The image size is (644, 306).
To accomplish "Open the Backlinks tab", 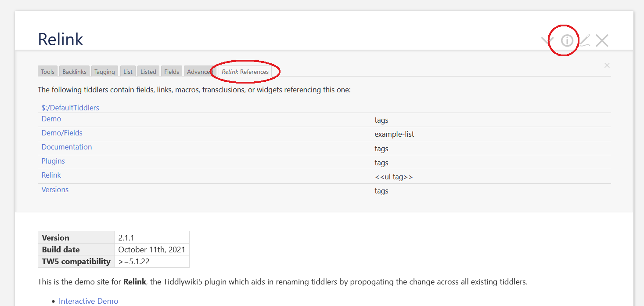I will point(74,72).
